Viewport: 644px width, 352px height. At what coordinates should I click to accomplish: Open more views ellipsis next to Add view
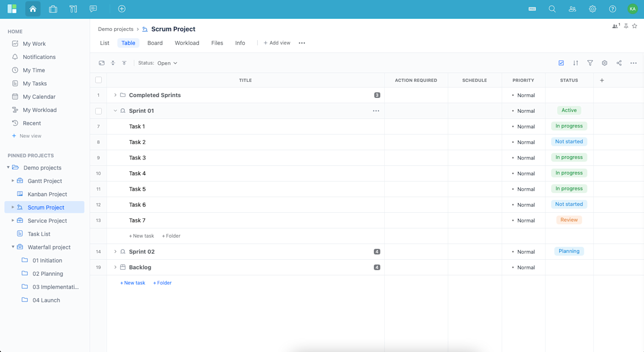[x=302, y=43]
